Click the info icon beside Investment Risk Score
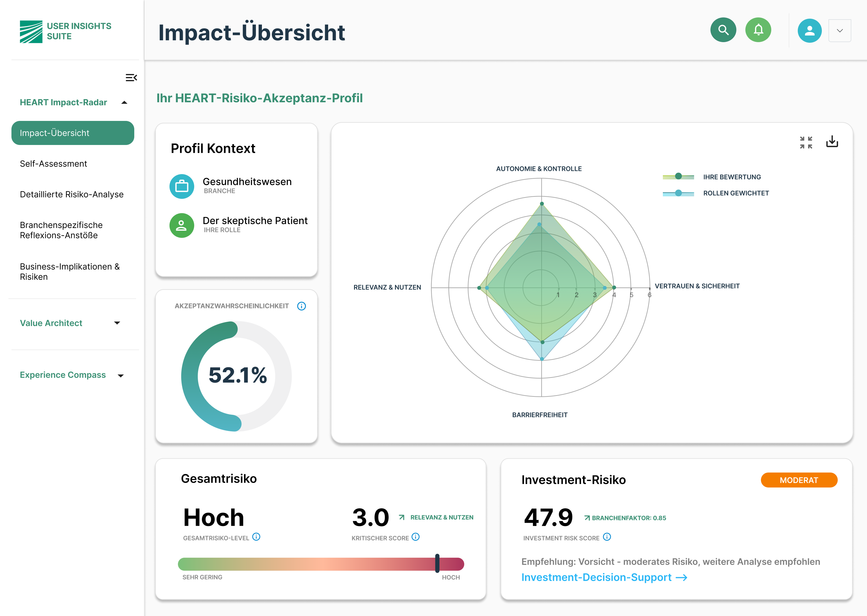Screen dimensions: 867x616 pos(607,537)
